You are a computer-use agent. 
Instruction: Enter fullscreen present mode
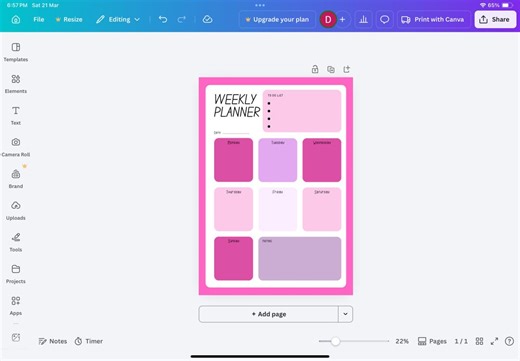point(494,341)
